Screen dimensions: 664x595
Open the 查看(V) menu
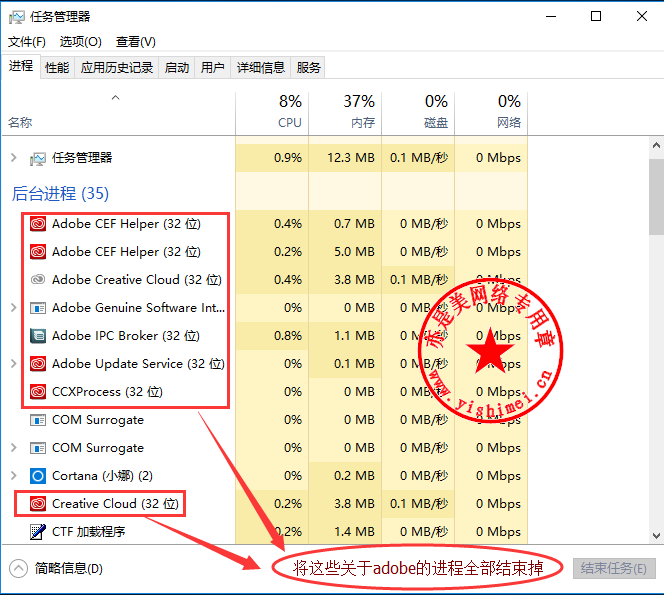[x=136, y=42]
